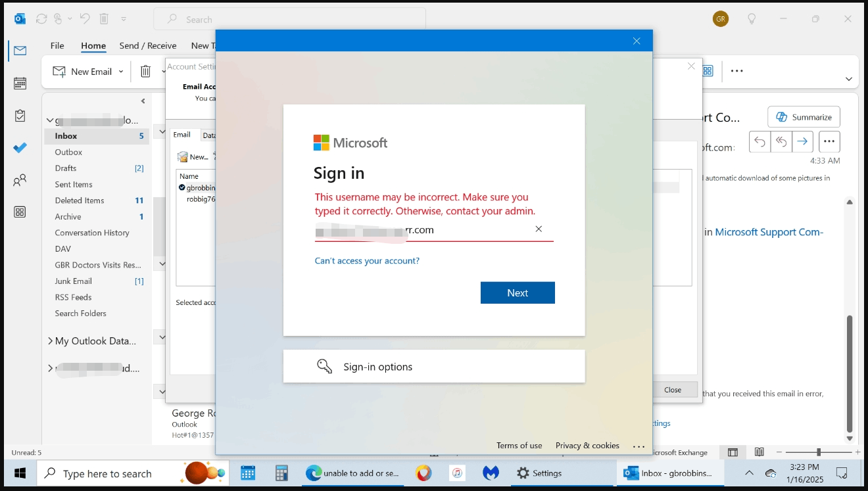
Task: Click Summarize button in reading pane
Action: (804, 117)
